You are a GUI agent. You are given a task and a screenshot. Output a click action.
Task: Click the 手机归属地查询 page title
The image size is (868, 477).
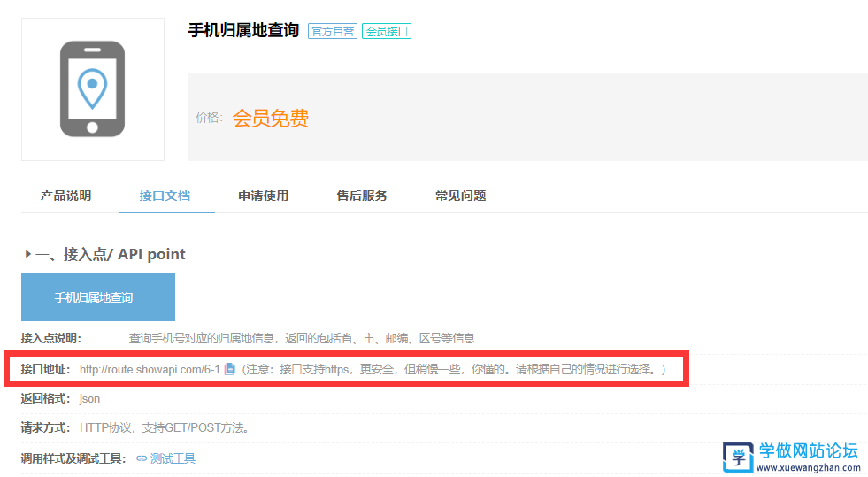tap(243, 30)
